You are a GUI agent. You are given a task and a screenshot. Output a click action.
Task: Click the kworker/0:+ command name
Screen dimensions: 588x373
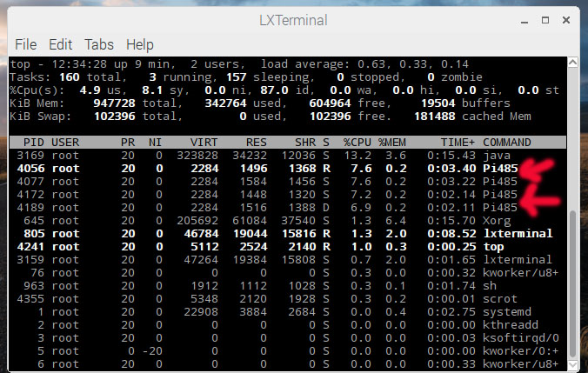coord(520,351)
